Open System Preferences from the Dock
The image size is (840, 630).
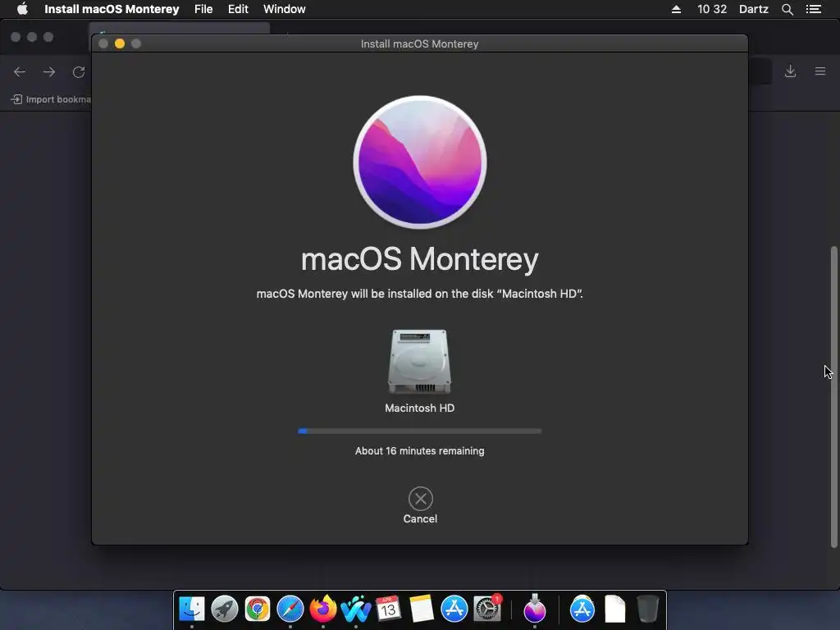coord(487,609)
